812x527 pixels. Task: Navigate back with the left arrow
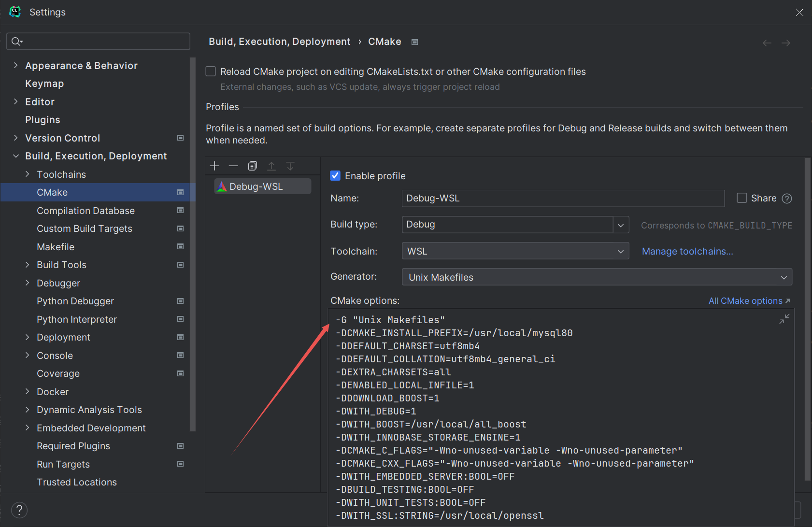767,43
